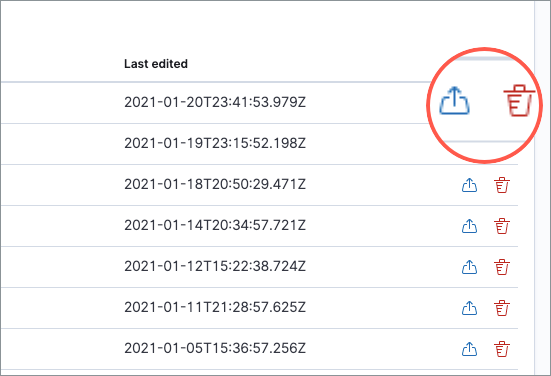
Task: Delete the item edited 2021-01-12
Action: pyautogui.click(x=502, y=267)
